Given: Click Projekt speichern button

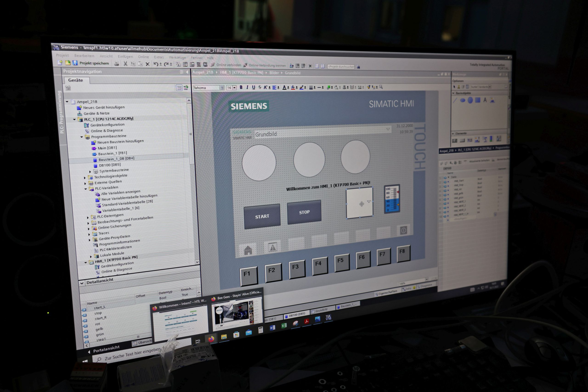Looking at the screenshot, I should tap(91, 63).
